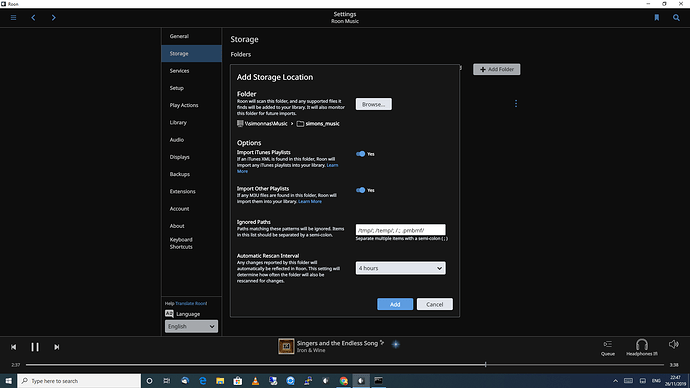Open the play Queue

608,347
